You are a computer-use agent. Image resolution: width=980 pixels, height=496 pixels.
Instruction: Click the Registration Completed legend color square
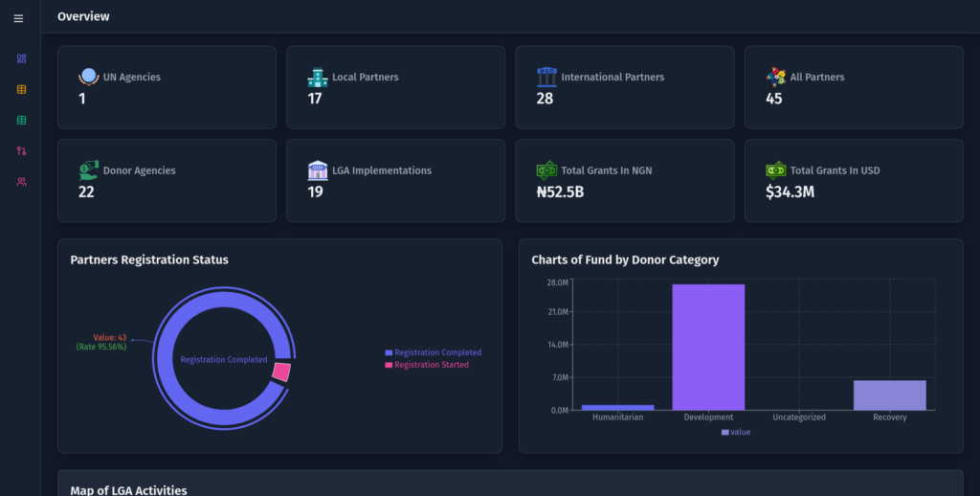point(389,352)
